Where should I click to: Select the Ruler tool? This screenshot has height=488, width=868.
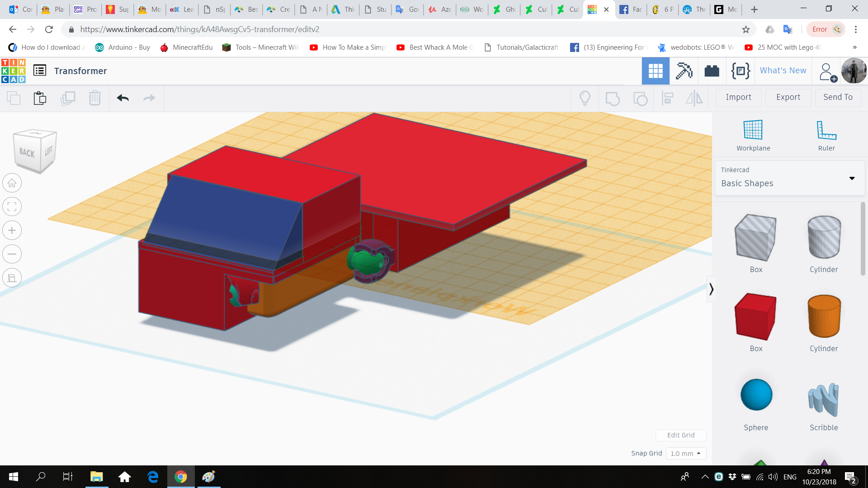click(x=826, y=135)
